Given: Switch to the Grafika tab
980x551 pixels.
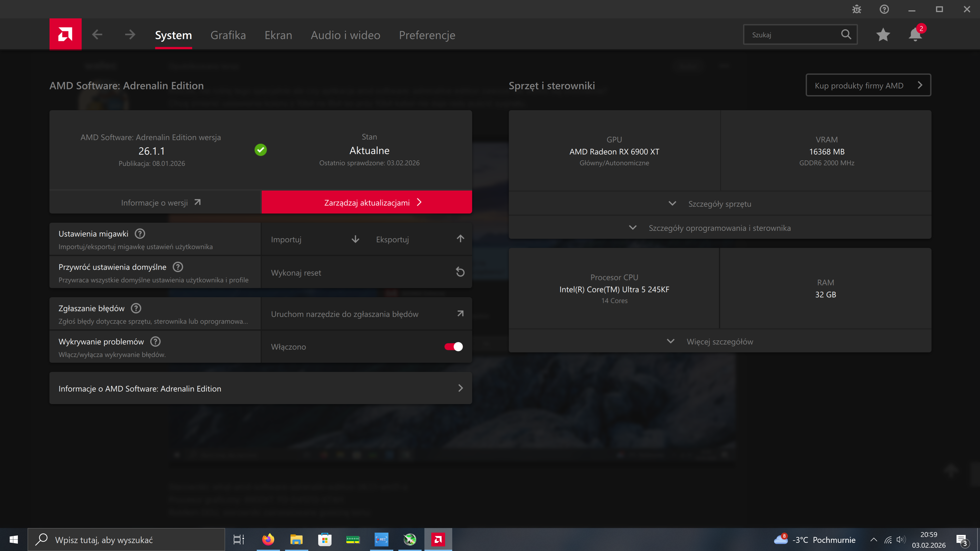Looking at the screenshot, I should (x=228, y=35).
